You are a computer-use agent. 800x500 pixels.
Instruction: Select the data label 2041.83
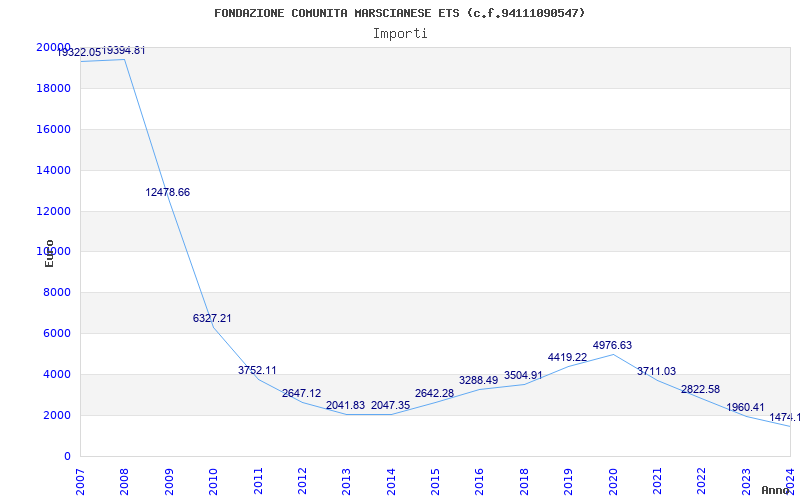tap(345, 406)
